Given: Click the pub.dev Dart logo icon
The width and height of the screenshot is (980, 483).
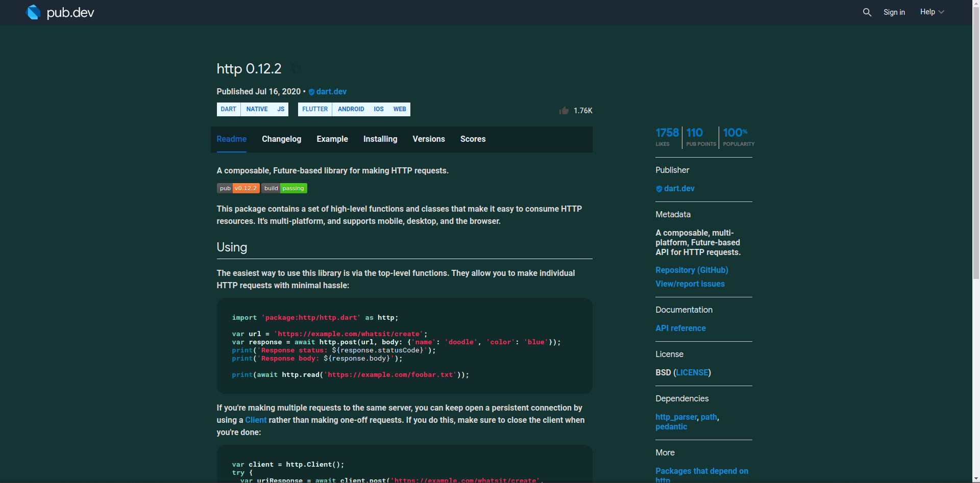Looking at the screenshot, I should coord(33,12).
